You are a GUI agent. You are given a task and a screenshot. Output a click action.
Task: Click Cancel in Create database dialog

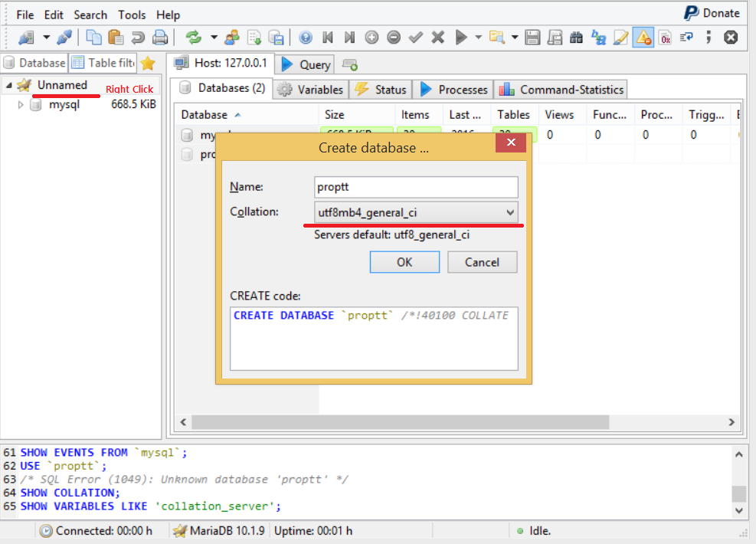click(x=482, y=262)
